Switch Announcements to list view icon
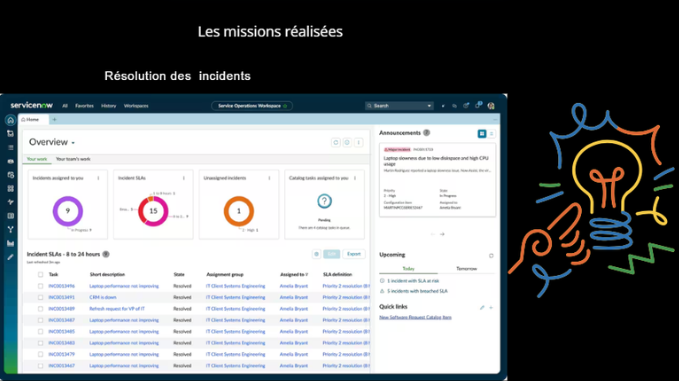This screenshot has width=679, height=381. click(491, 134)
